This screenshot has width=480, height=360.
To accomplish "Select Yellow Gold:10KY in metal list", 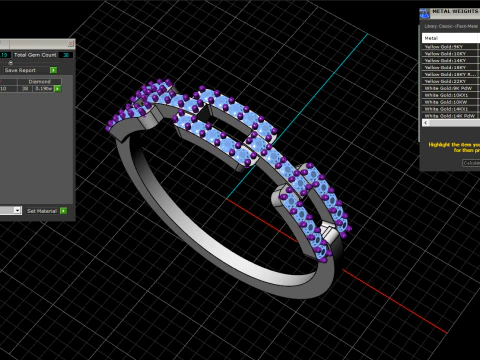I will tap(451, 54).
